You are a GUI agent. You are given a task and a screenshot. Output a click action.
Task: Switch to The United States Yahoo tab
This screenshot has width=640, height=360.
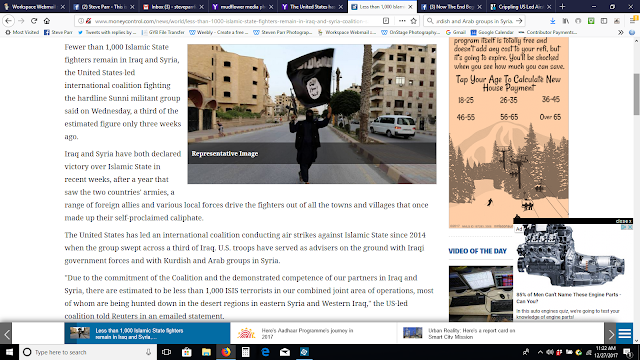[312, 7]
